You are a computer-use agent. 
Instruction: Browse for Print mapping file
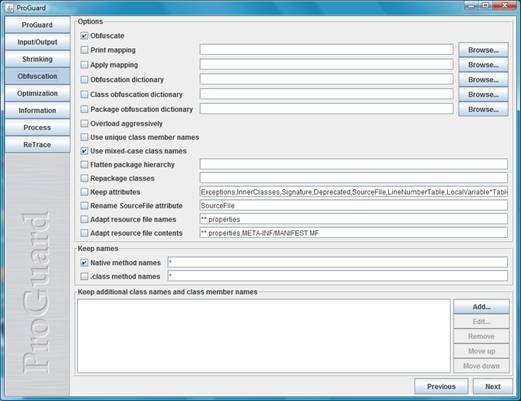click(483, 50)
